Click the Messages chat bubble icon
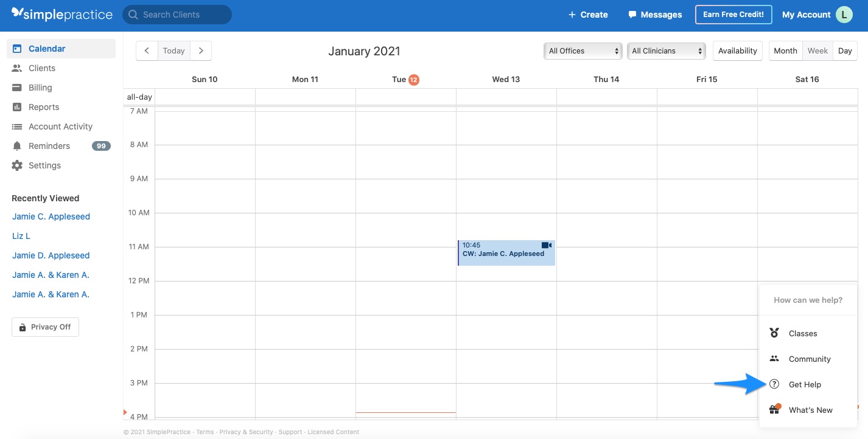This screenshot has width=868, height=439. 632,15
